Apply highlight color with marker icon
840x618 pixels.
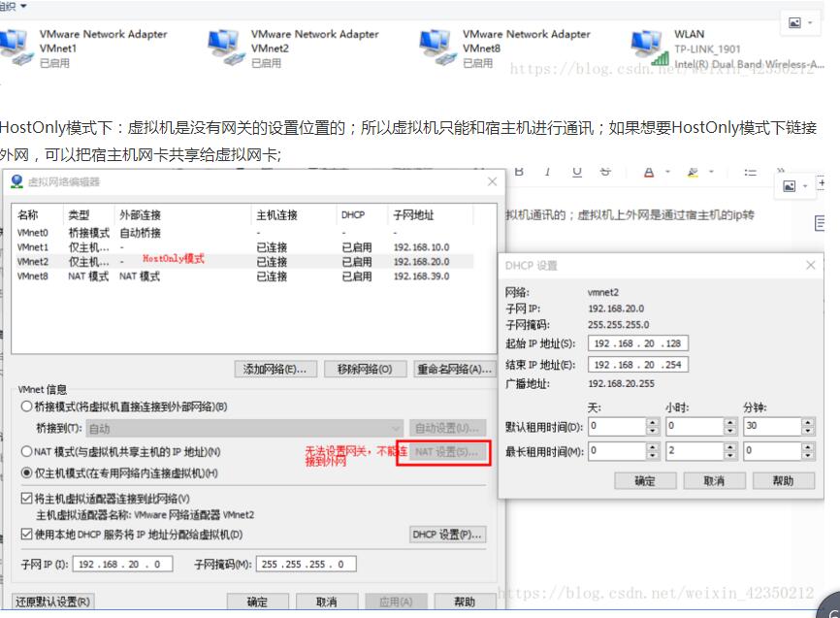click(693, 172)
